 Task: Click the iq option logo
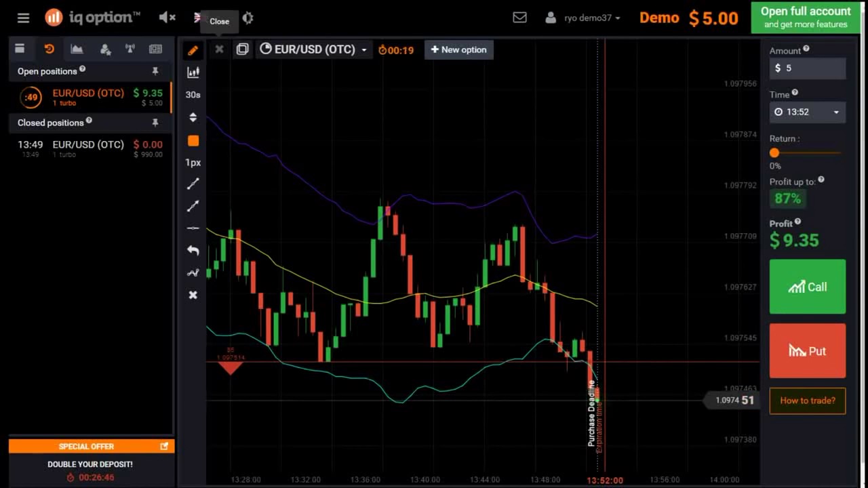click(92, 18)
